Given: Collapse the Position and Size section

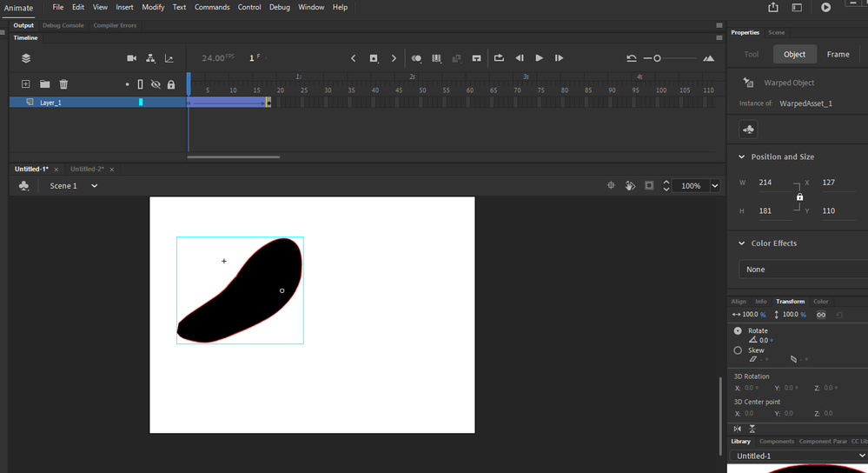Looking at the screenshot, I should tap(741, 157).
